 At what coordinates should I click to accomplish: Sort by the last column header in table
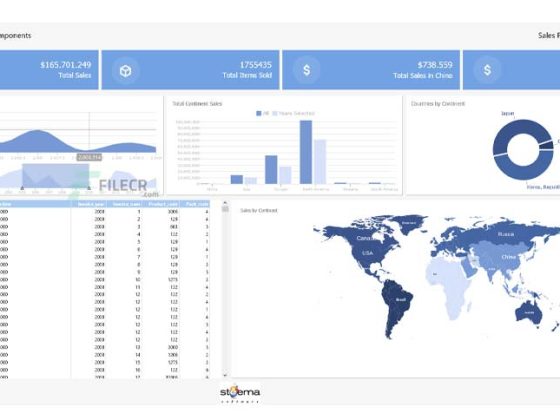pos(196,204)
